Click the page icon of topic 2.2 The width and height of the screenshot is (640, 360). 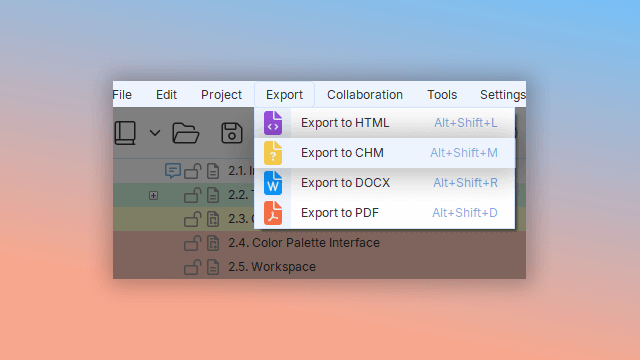(213, 195)
